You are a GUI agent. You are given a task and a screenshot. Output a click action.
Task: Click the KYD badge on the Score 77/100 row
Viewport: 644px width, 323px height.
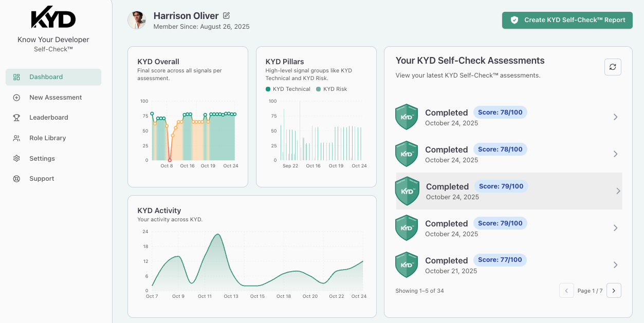[x=407, y=264]
